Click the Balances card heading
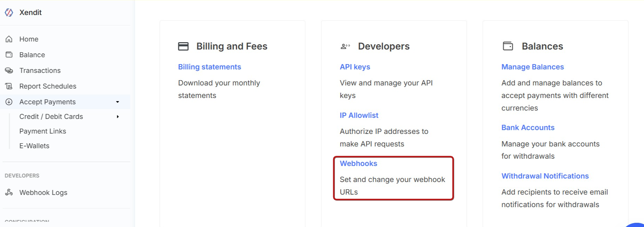 [542, 46]
